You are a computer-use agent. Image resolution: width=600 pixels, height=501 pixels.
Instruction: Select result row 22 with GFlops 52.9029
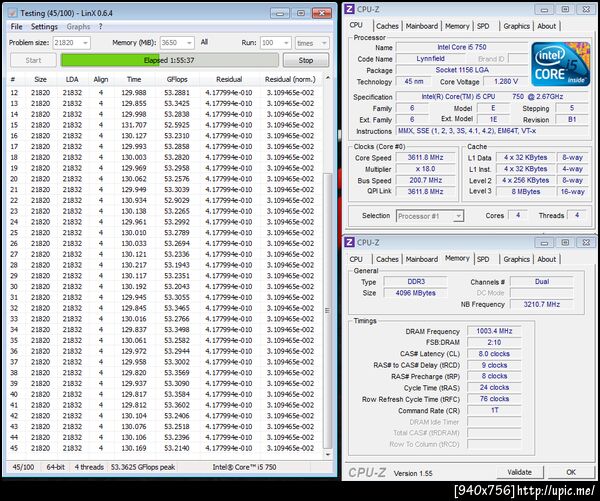click(x=165, y=200)
